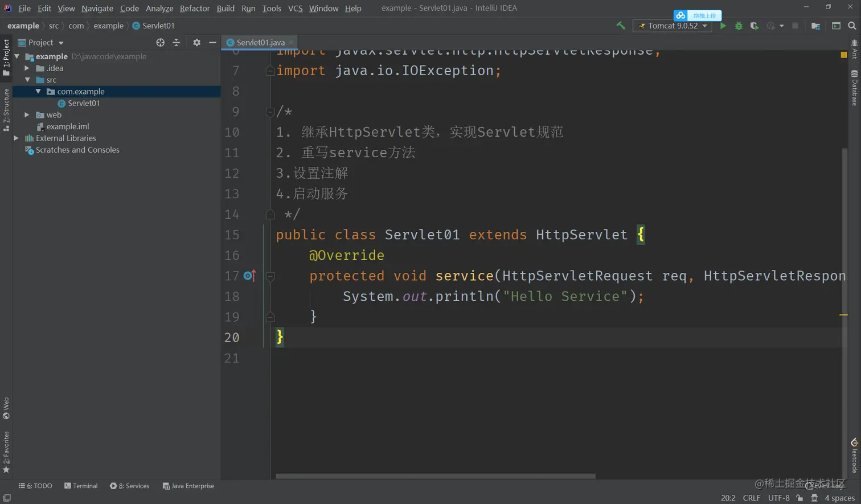Screen dimensions: 861x504
Task: Change CRLF line separator in status bar
Action: tap(752, 498)
